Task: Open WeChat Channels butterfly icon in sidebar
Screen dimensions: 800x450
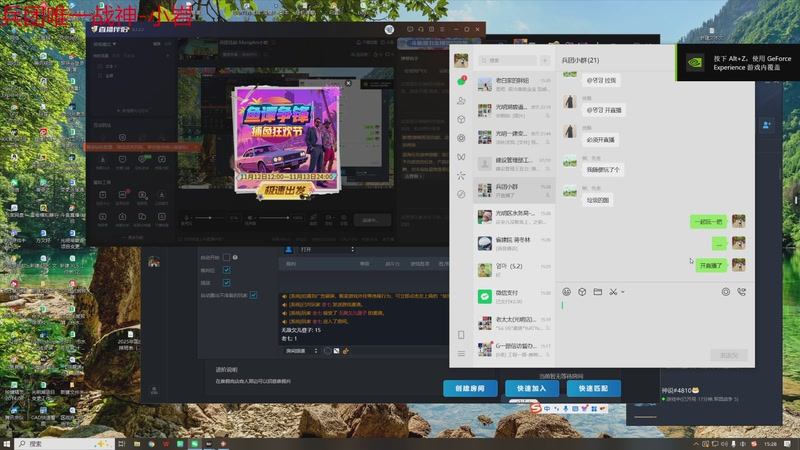Action: tap(461, 157)
